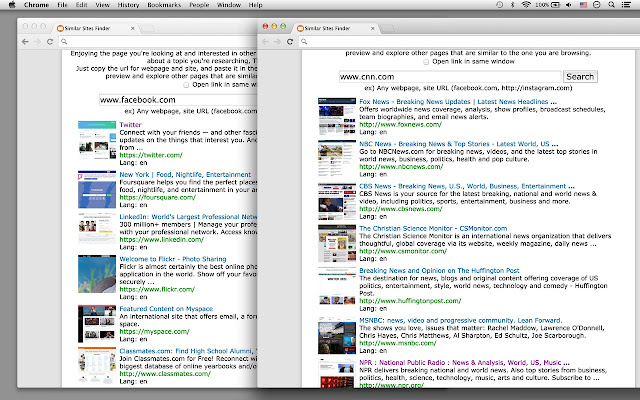Toggle 'Open link in same' checkbox in left window
The height and width of the screenshot is (400, 640).
186,85
